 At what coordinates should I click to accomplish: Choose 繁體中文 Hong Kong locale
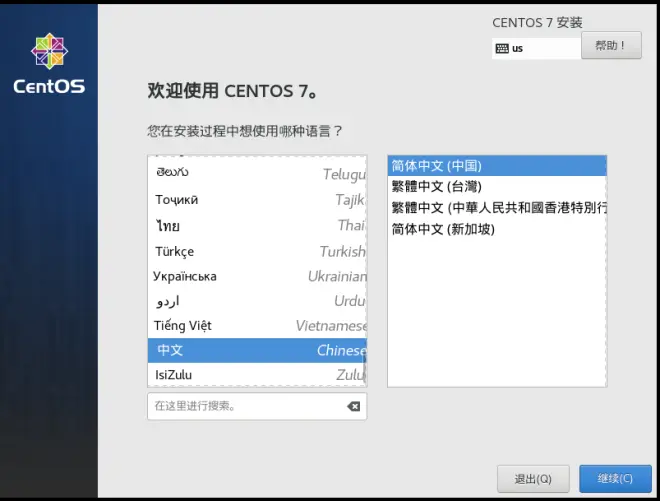click(497, 208)
